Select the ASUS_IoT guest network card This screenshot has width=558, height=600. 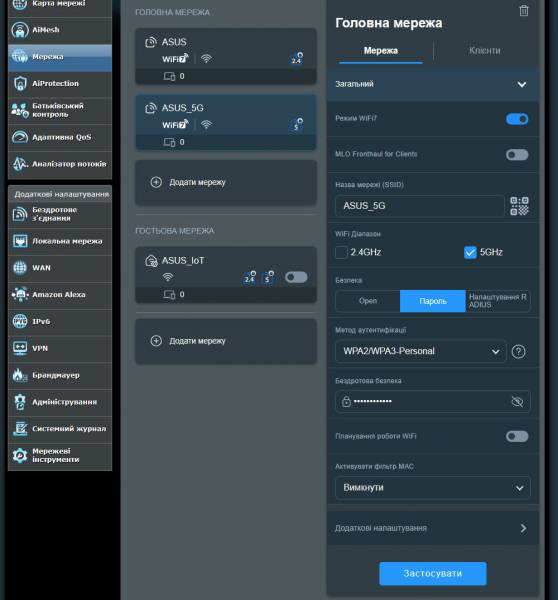[226, 275]
